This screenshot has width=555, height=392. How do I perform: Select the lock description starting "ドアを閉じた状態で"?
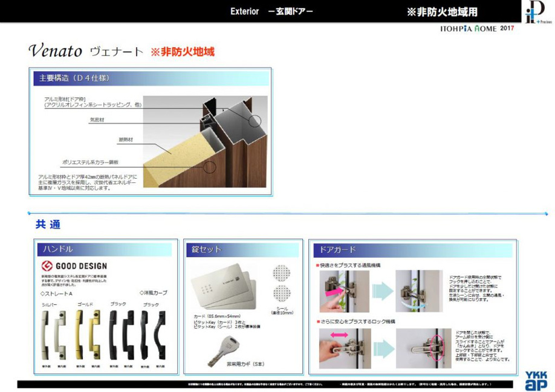click(483, 346)
